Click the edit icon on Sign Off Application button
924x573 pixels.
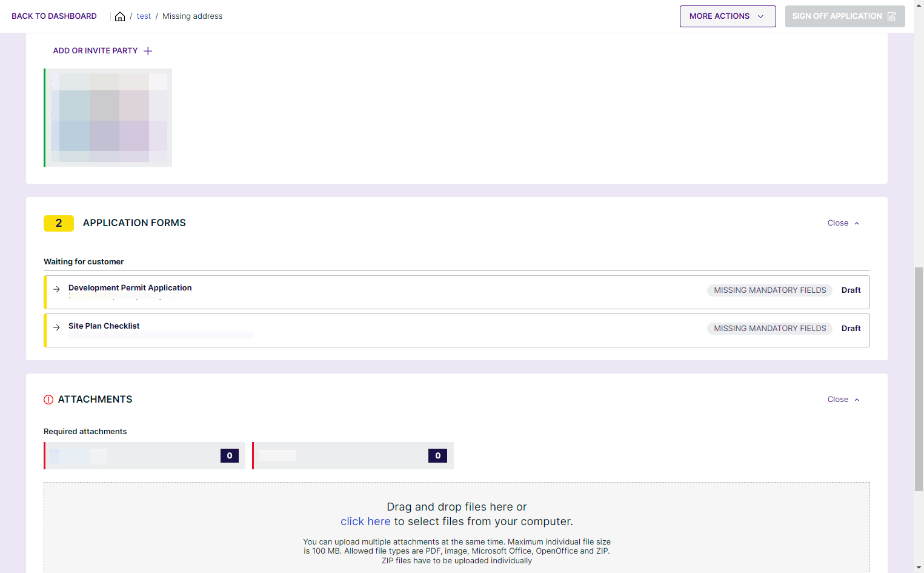tap(892, 16)
